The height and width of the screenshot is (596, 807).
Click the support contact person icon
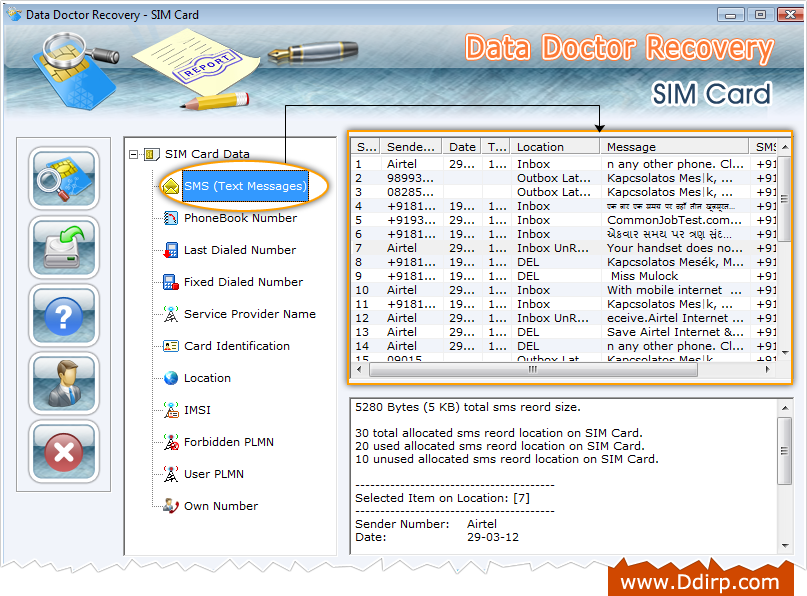[63, 383]
